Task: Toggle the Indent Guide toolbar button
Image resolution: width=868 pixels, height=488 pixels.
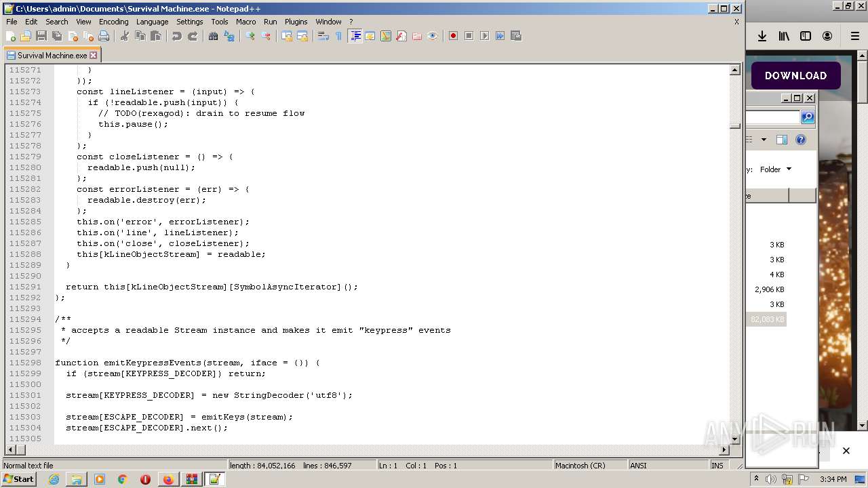Action: click(x=355, y=36)
